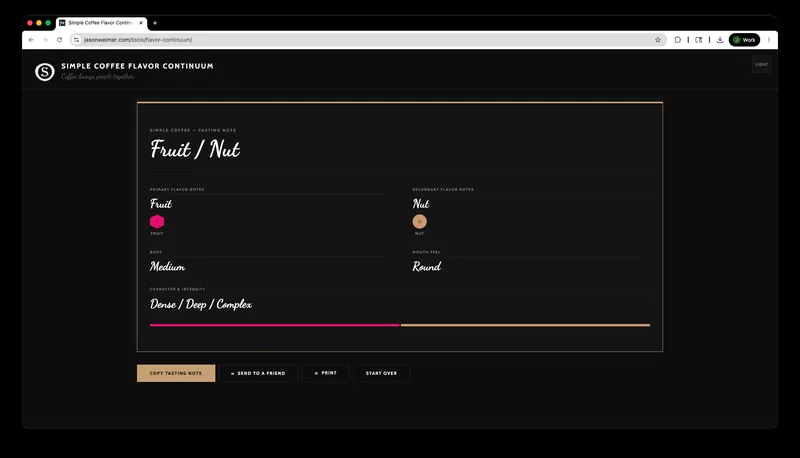Click the 'Primary Flavor Notes' label
800x458 pixels.
(177, 189)
